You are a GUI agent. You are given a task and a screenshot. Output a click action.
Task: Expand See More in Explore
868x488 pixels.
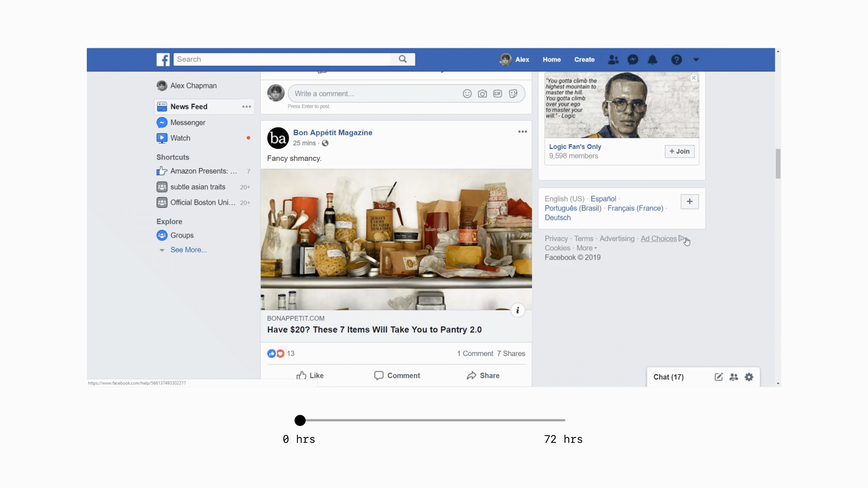(x=189, y=250)
